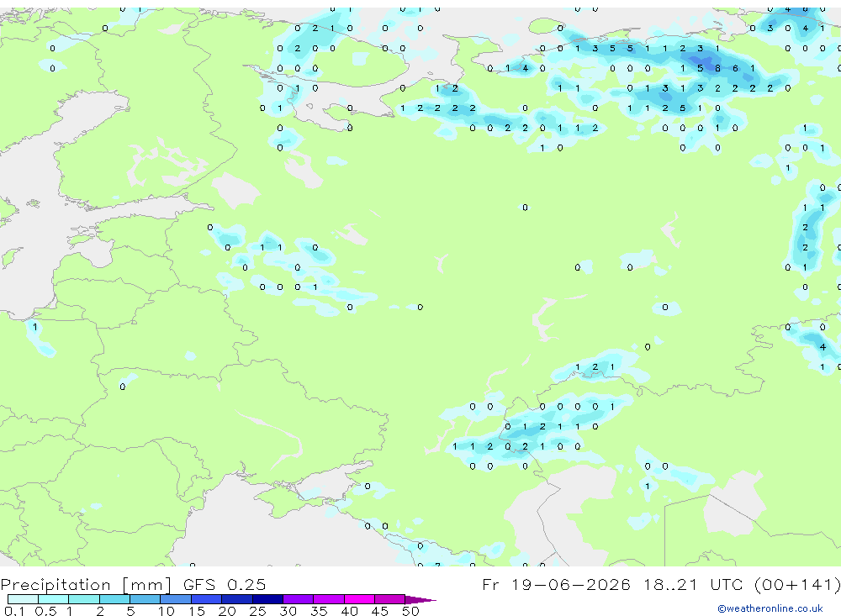Pick the 10–15 mm legend swatch
Image resolution: width=841 pixels, height=616 pixels.
(x=176, y=599)
